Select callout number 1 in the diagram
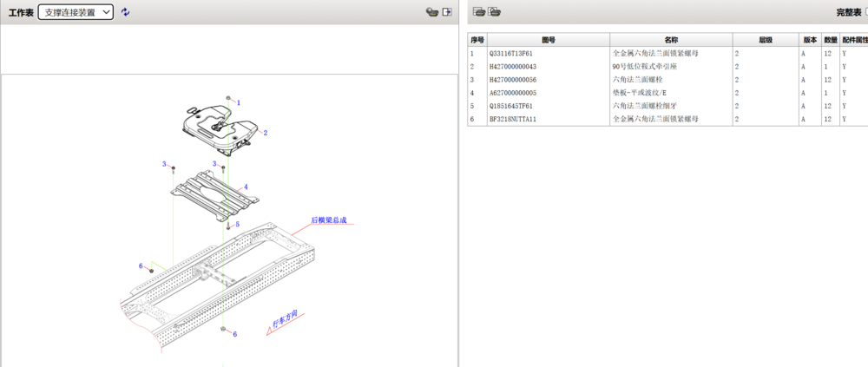The width and height of the screenshot is (868, 367). tap(239, 102)
